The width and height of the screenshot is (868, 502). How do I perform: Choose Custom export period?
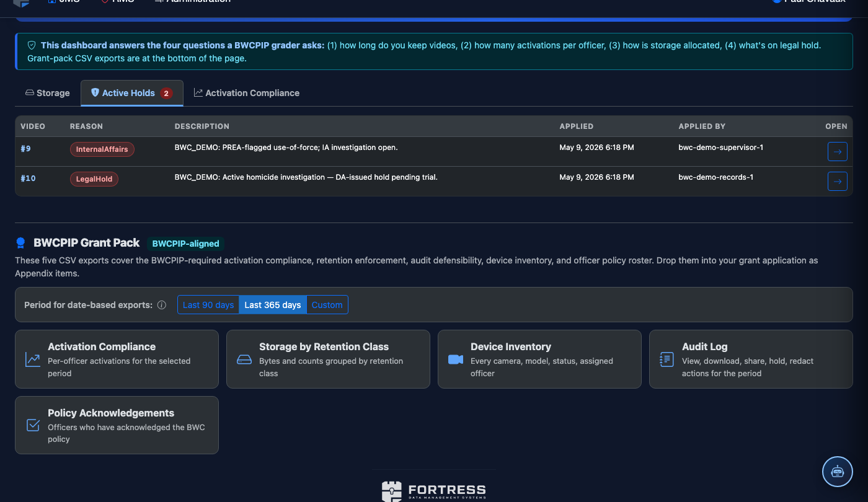pyautogui.click(x=327, y=305)
